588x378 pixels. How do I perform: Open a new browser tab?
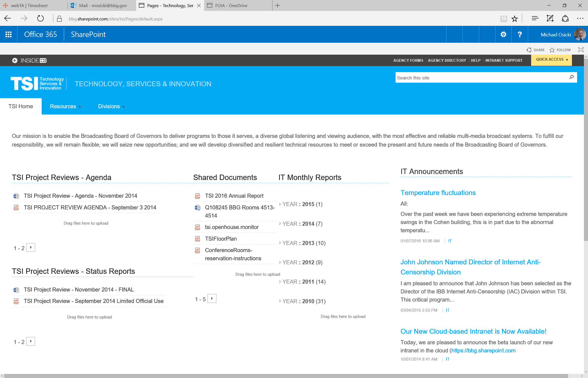(277, 5)
